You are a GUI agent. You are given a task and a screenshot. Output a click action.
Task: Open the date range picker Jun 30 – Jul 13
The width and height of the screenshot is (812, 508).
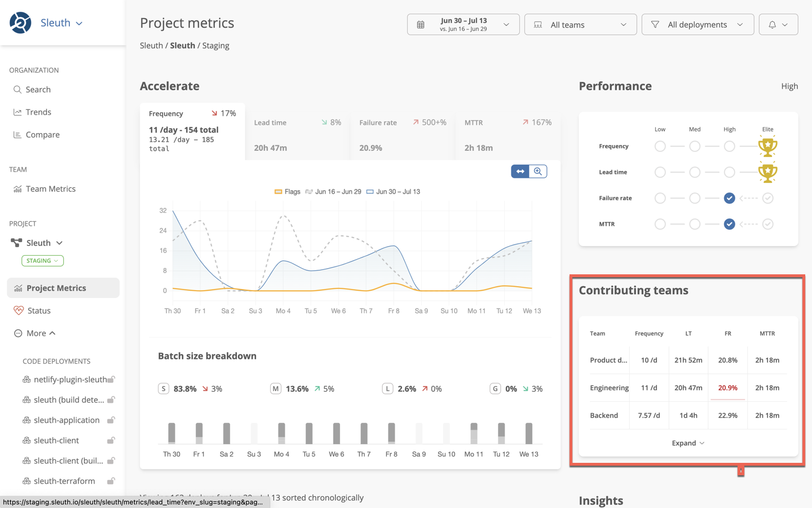pyautogui.click(x=463, y=24)
